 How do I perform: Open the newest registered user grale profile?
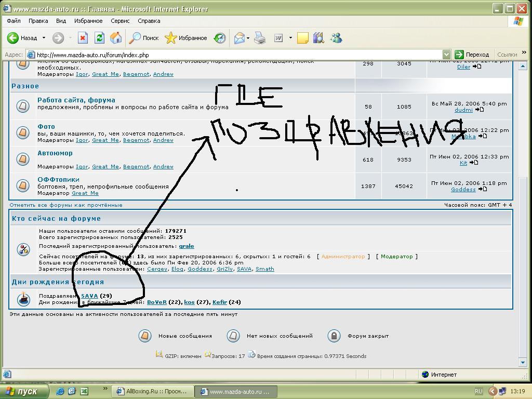[187, 246]
